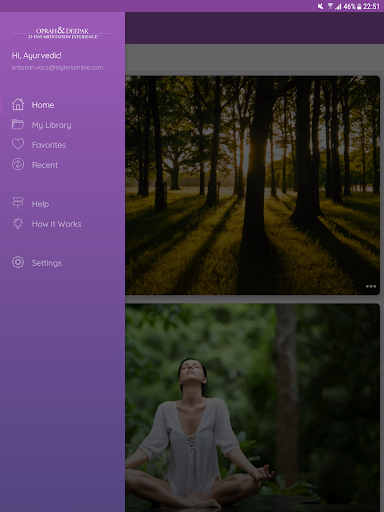This screenshot has width=384, height=512.
Task: Tap the Help signpost icon
Action: pyautogui.click(x=18, y=203)
